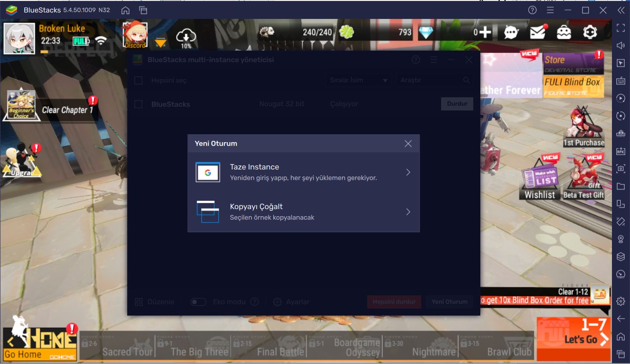Screen dimensions: 630x364
Task: Select Taze Instance option
Action: point(304,172)
